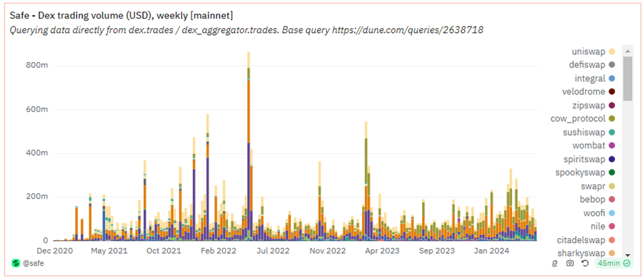This screenshot has height=279, width=644.
Task: Click the 45min query freshness badge
Action: [x=614, y=263]
